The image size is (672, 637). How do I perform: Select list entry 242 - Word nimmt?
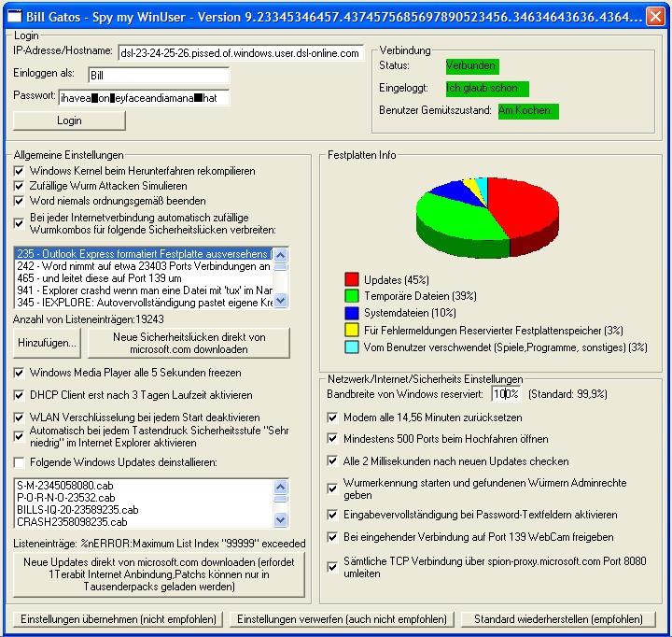tap(144, 266)
